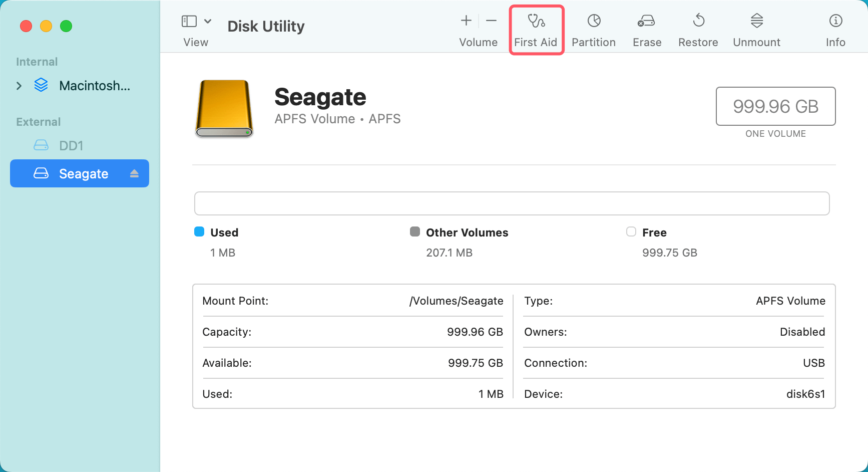The width and height of the screenshot is (868, 472).
Task: Show the Info panel
Action: click(x=835, y=29)
